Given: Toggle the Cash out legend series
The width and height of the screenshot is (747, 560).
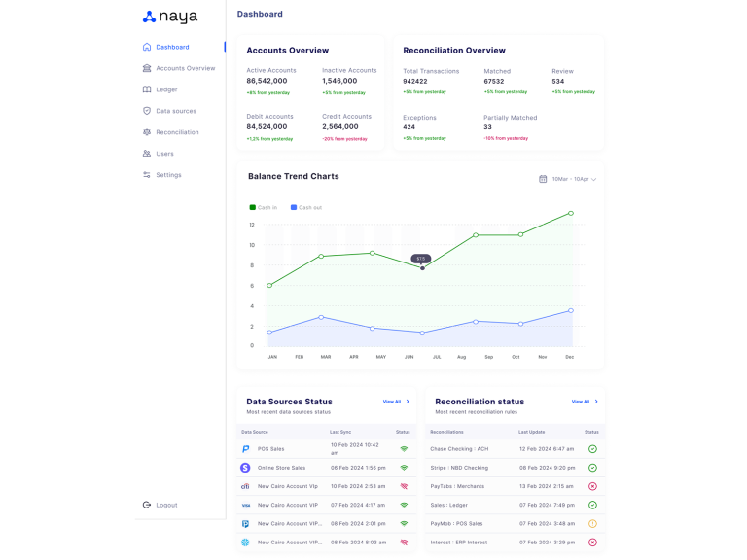Looking at the screenshot, I should 306,207.
